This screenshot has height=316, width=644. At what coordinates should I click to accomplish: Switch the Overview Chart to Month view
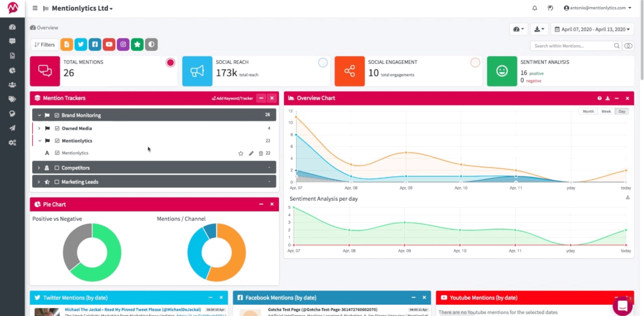[588, 111]
